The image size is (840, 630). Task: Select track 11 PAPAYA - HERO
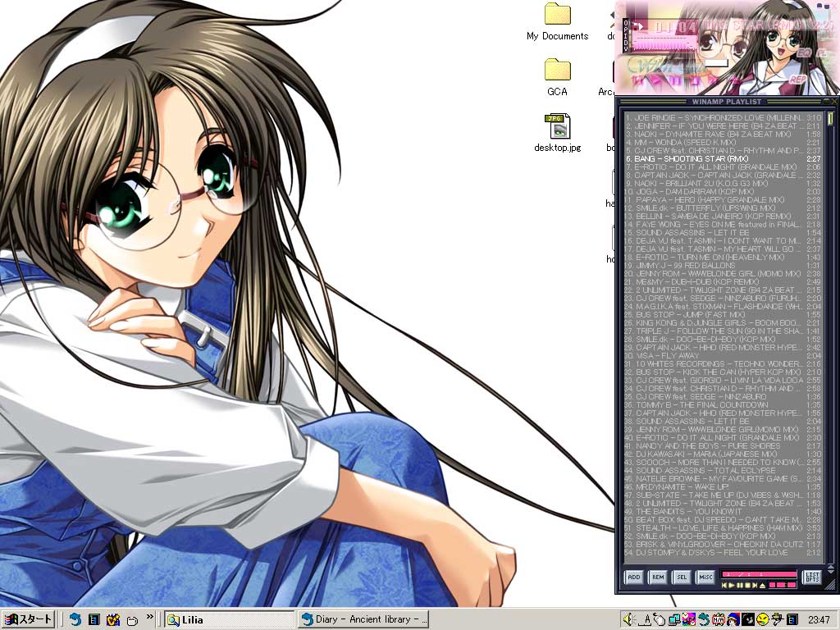pyautogui.click(x=724, y=199)
